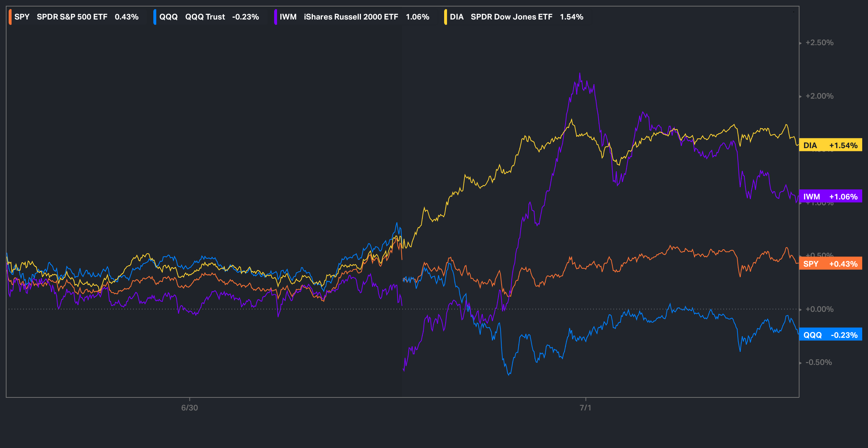868x448 pixels.
Task: Click the blue QQQ -0.23% price tag
Action: pyautogui.click(x=830, y=335)
